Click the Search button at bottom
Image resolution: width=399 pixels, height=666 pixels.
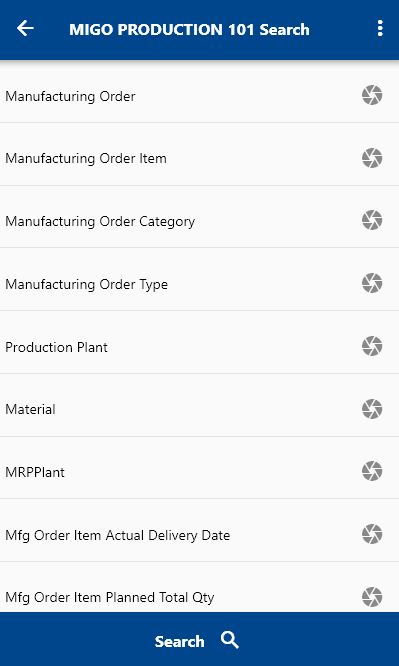199,639
